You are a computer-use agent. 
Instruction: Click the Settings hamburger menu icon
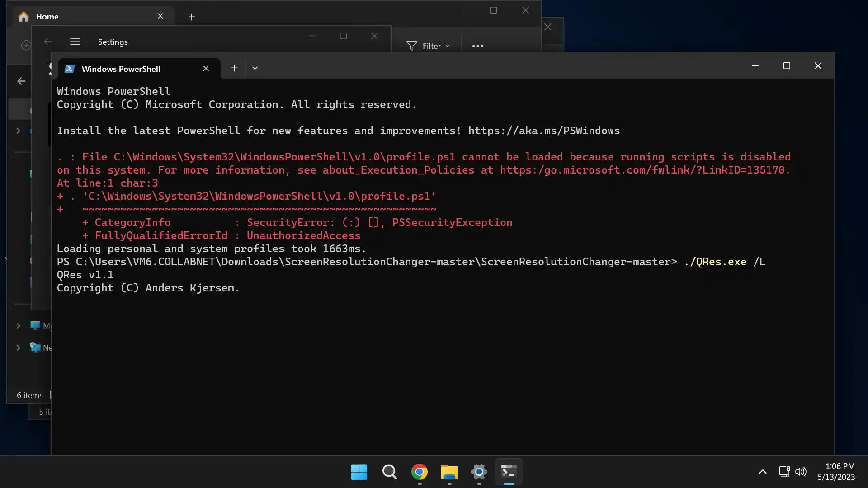click(75, 42)
